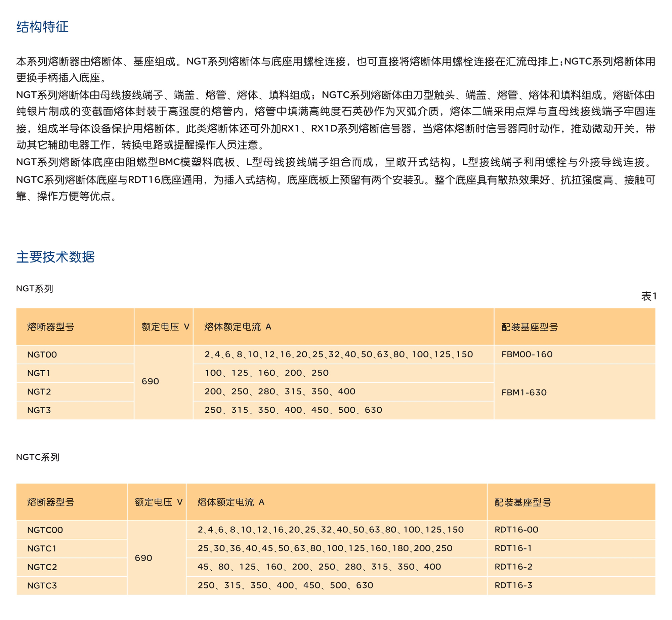Click the FBM1-630 base model cell
Viewport: 672px width, 620px height.
click(524, 392)
